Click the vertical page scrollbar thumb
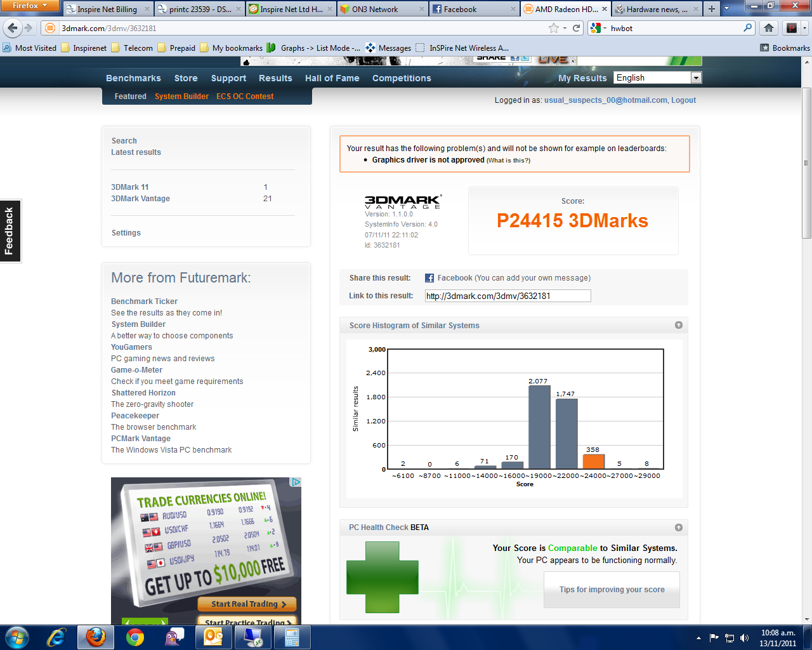The height and width of the screenshot is (650, 812). 807,164
